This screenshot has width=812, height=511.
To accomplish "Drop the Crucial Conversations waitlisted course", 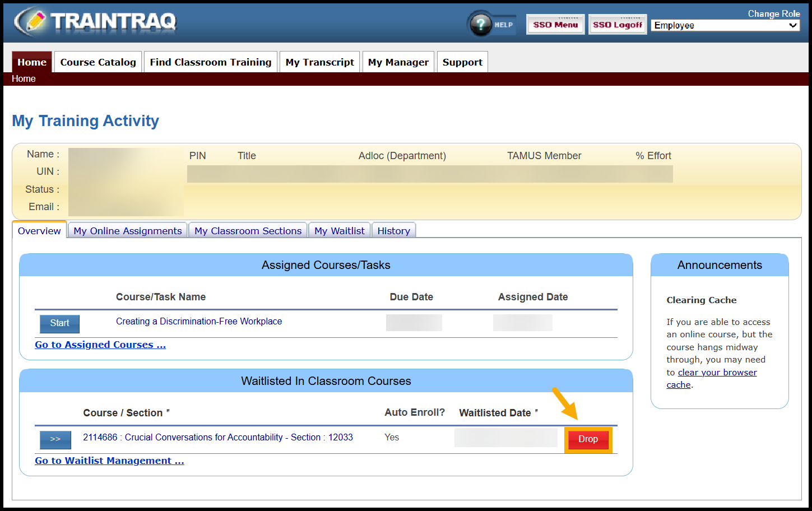I will tap(588, 439).
